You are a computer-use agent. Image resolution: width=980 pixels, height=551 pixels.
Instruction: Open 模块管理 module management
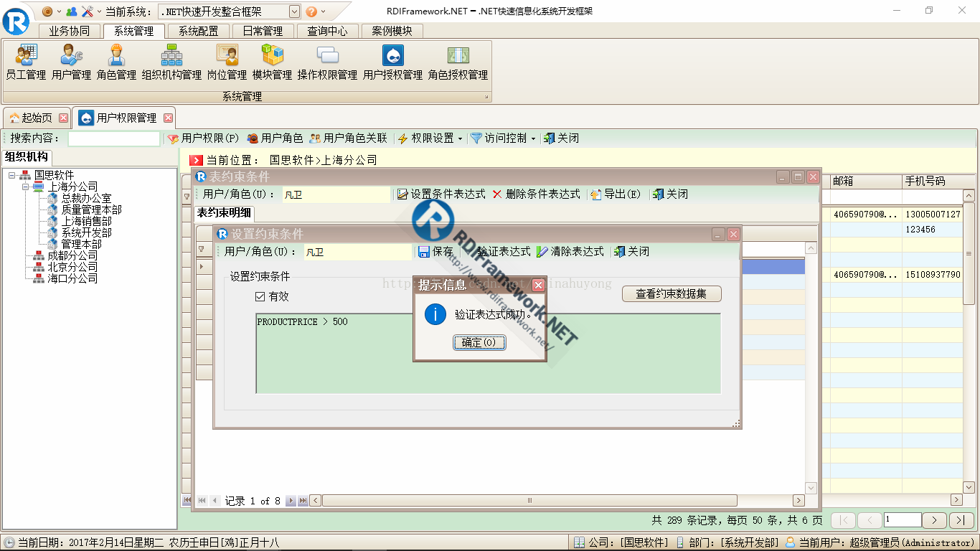[x=272, y=62]
